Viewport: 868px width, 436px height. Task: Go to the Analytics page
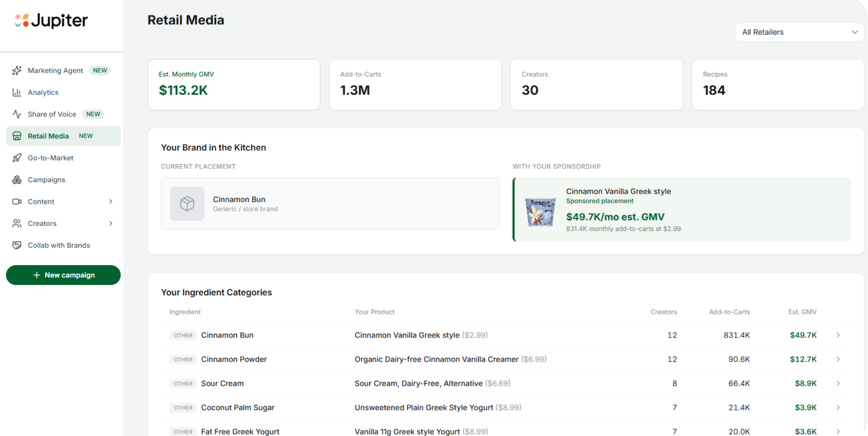click(x=43, y=92)
